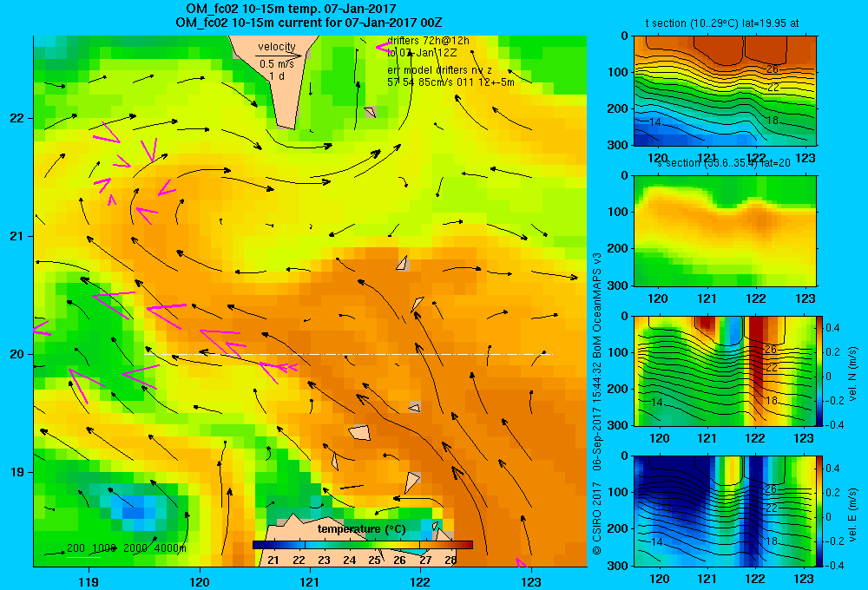Select the 'drifters 72h@12h' annotation
868x590 pixels.
[x=428, y=41]
